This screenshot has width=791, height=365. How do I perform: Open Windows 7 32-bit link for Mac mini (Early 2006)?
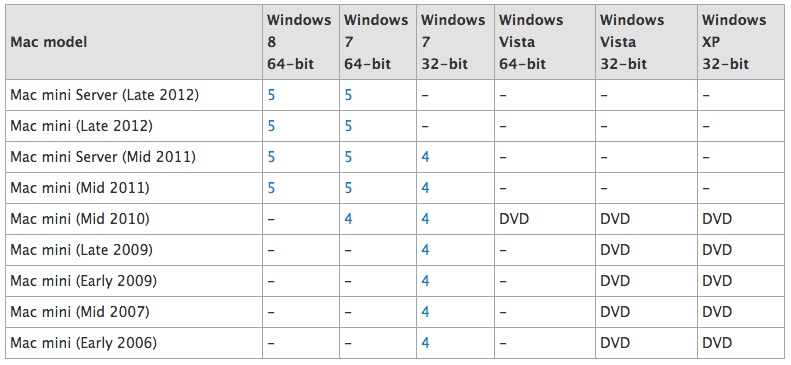click(x=425, y=343)
